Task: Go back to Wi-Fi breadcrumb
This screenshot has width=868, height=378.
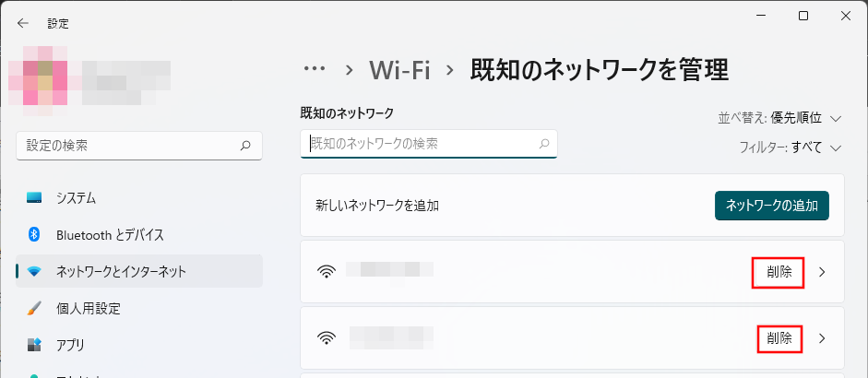Action: 399,69
